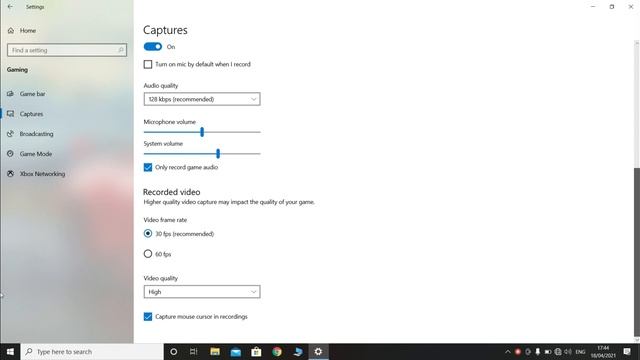Click Type here to search box
This screenshot has width=640, height=360.
pyautogui.click(x=92, y=351)
